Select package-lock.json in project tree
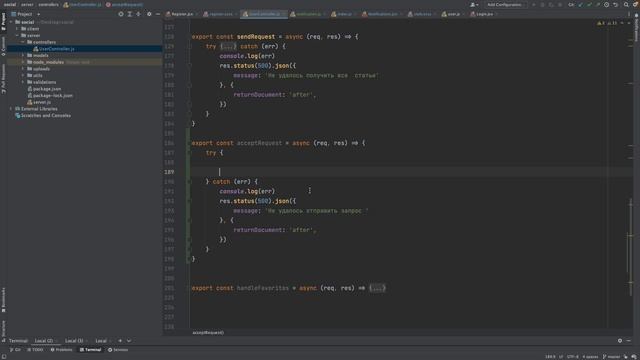The width and height of the screenshot is (640, 360). tap(50, 96)
